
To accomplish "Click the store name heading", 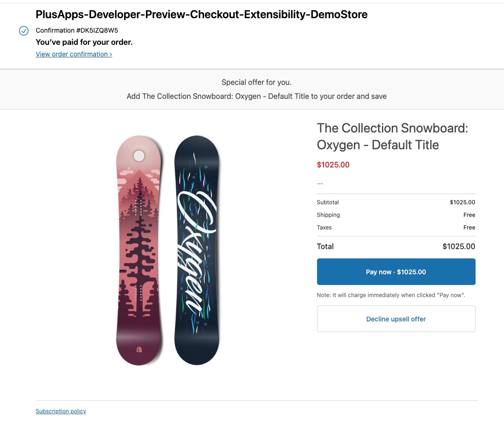I will pos(201,14).
